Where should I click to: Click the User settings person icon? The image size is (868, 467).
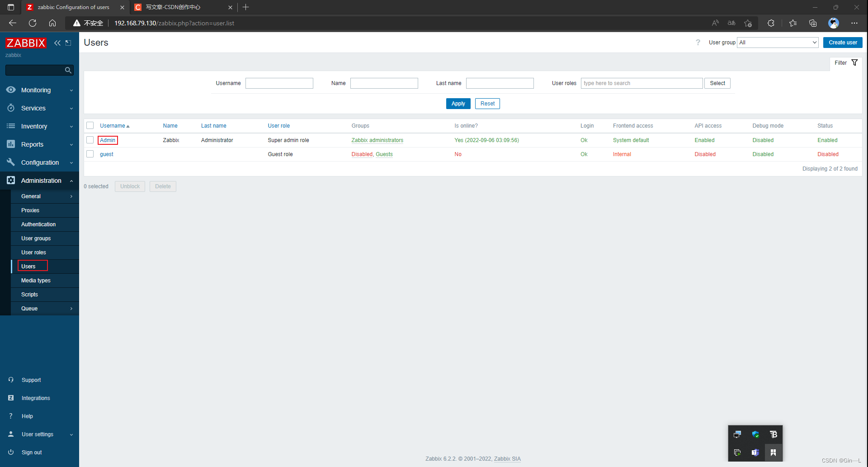[11, 434]
